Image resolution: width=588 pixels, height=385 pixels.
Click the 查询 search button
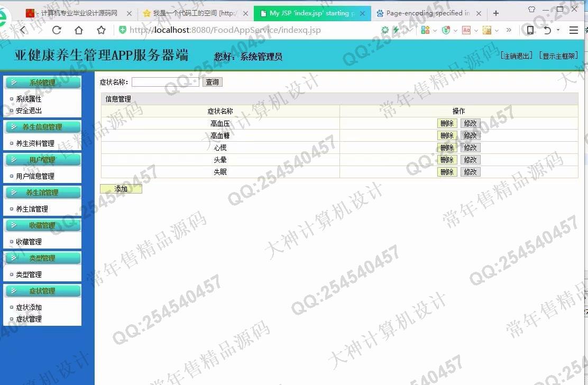(212, 82)
